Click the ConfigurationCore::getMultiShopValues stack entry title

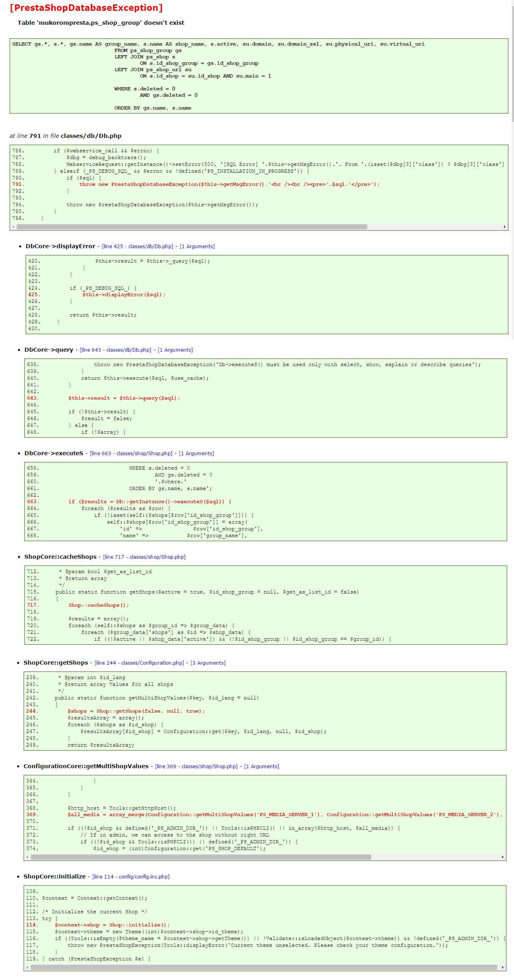coord(86,766)
